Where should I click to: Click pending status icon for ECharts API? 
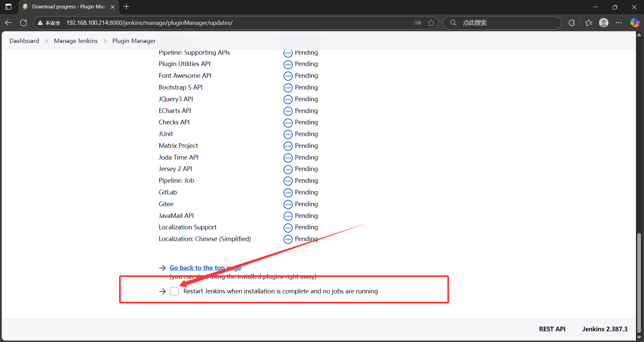(288, 111)
